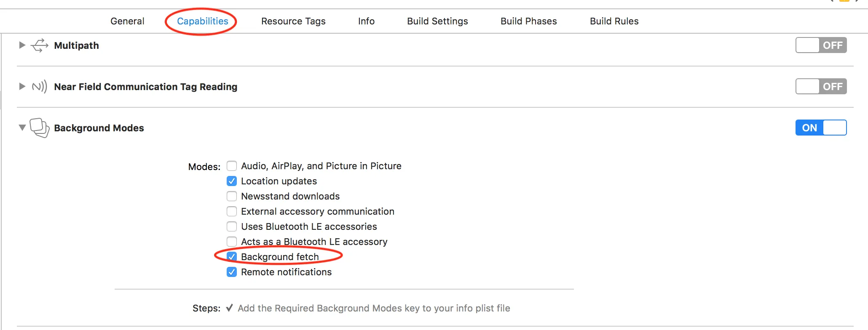Disable Remote notifications checkbox
This screenshot has width=868, height=330.
tap(232, 272)
